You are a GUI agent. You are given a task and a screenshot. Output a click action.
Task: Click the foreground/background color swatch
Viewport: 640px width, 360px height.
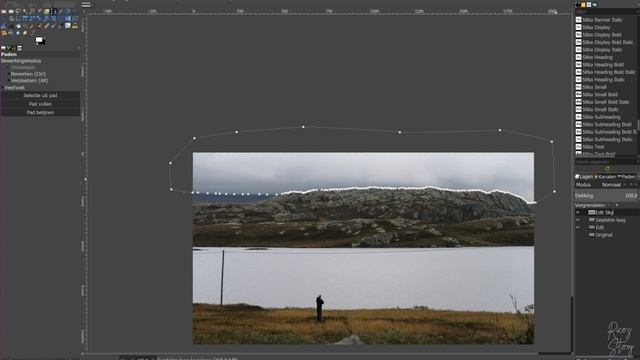pyautogui.click(x=40, y=41)
